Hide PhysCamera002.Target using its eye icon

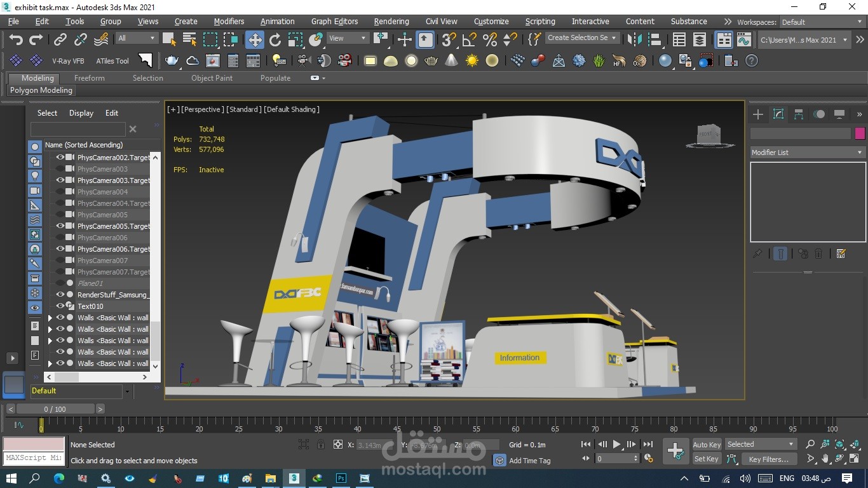coord(60,157)
